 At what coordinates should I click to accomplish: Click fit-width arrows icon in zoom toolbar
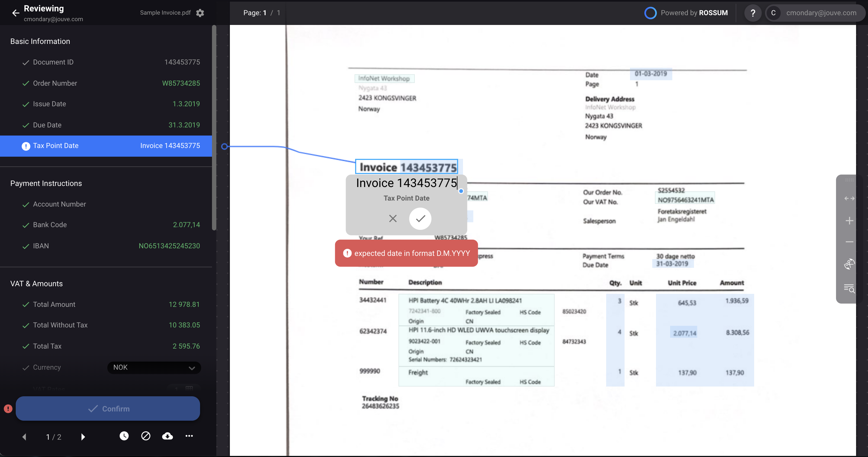[849, 198]
